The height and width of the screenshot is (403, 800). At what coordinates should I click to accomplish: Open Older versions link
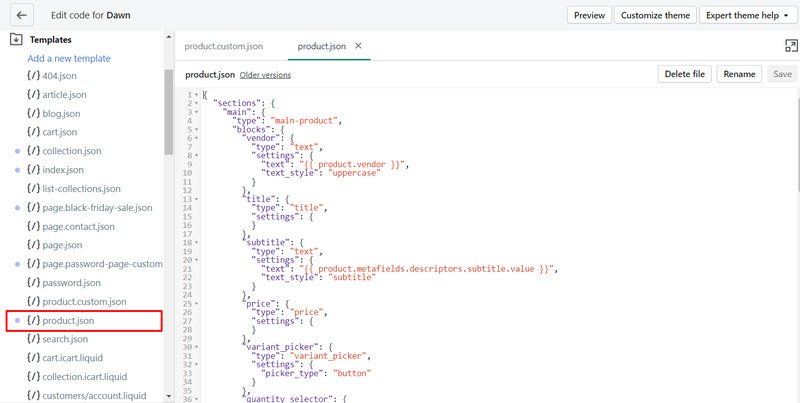click(x=265, y=75)
